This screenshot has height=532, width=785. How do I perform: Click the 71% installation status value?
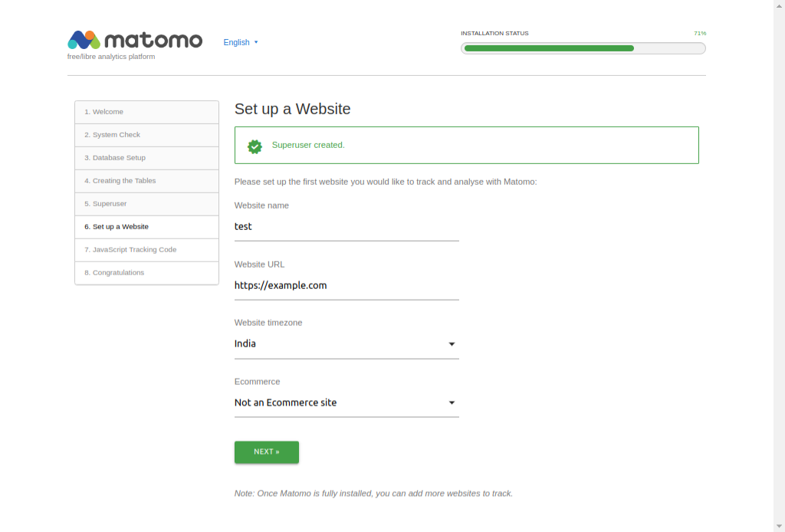pyautogui.click(x=700, y=34)
